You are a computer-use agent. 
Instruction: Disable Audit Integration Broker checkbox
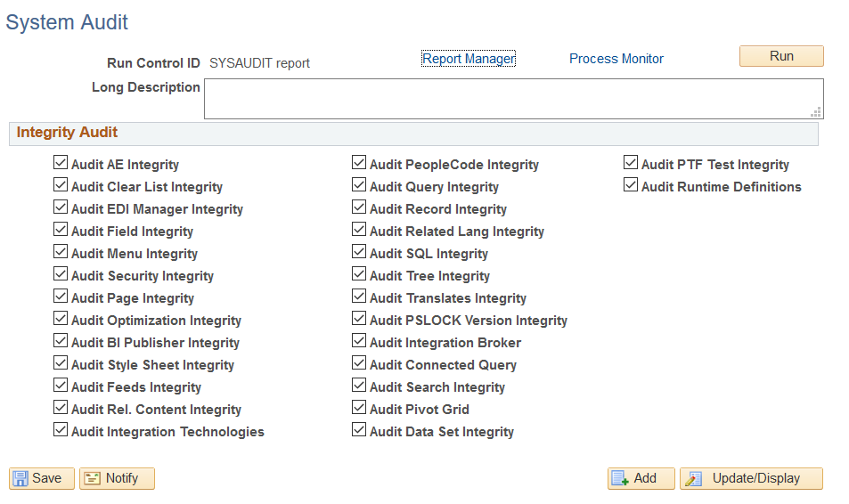pyautogui.click(x=359, y=341)
